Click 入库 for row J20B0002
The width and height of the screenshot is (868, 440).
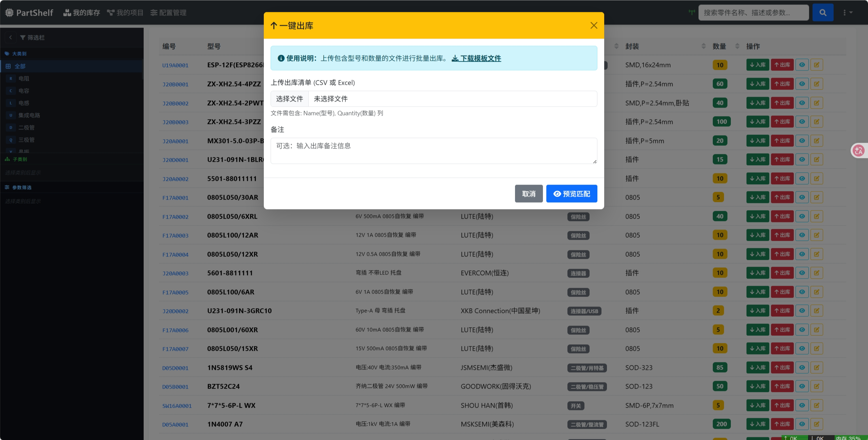click(757, 103)
